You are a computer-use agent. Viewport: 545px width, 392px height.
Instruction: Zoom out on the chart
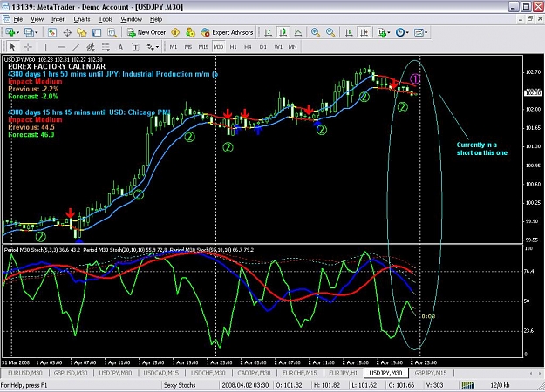point(330,32)
